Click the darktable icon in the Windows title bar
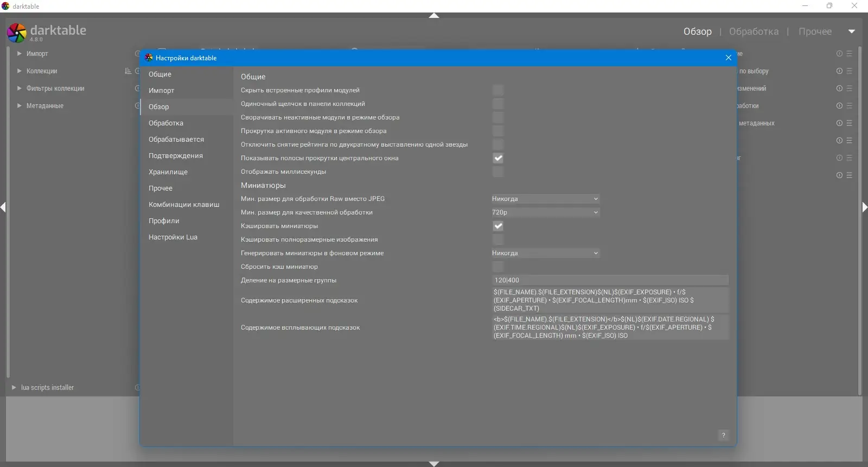The image size is (868, 467). point(5,6)
